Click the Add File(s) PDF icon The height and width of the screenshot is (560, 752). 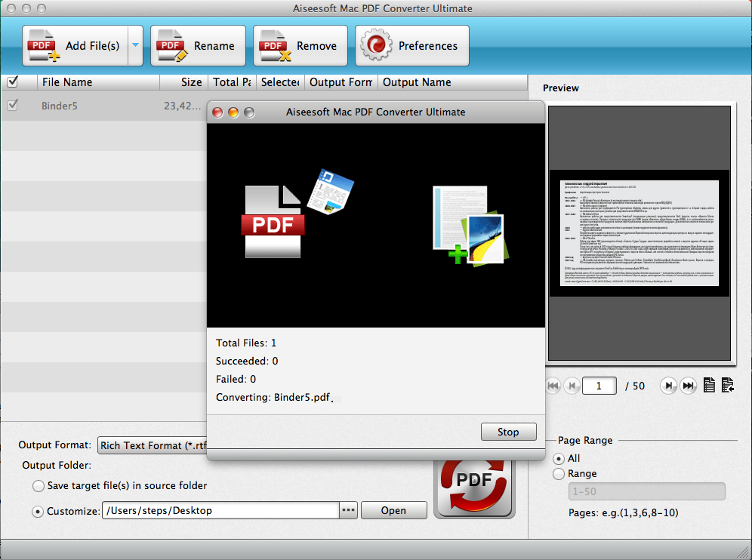44,47
